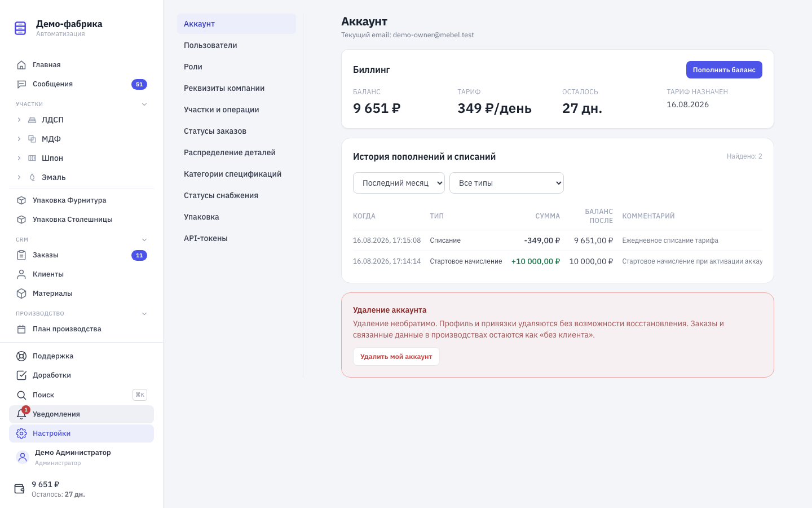812x508 pixels.
Task: Open Главная via its home icon
Action: pyautogui.click(x=21, y=65)
